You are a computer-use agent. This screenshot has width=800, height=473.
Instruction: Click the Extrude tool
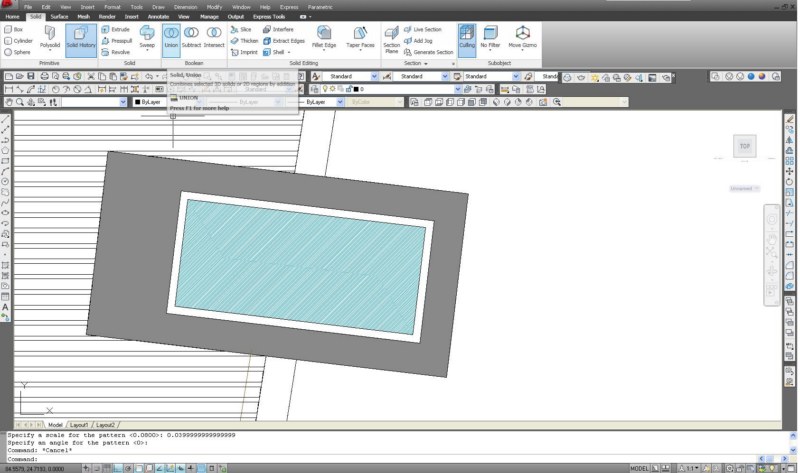coord(116,30)
